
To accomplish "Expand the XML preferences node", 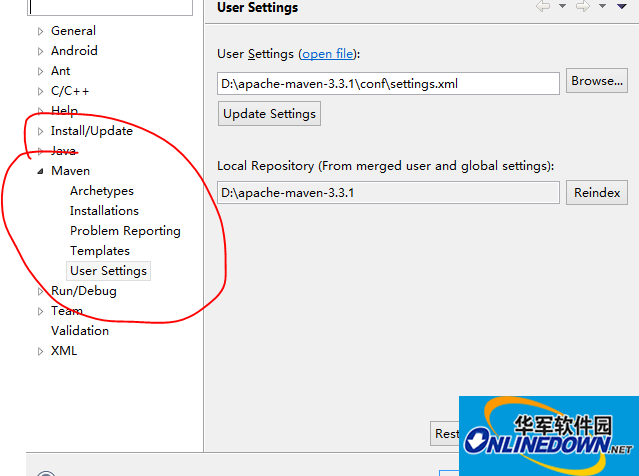I will (40, 351).
